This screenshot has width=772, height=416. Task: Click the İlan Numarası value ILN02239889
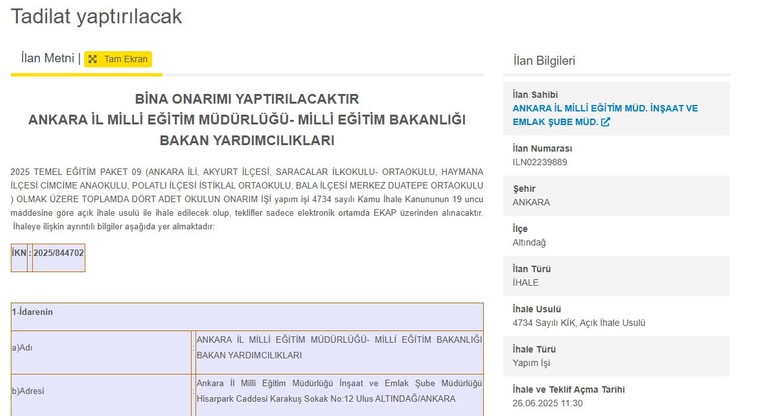click(540, 162)
